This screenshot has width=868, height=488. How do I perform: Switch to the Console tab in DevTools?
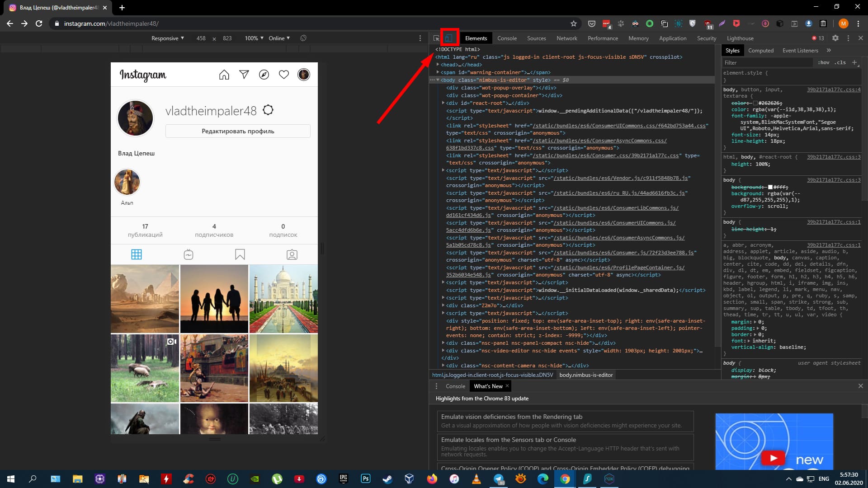click(507, 38)
